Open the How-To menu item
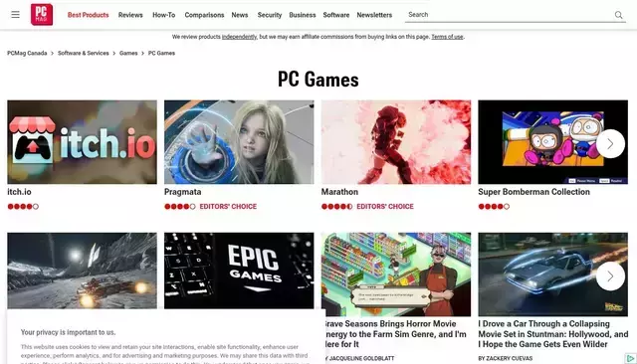The height and width of the screenshot is (364, 637). pos(163,15)
